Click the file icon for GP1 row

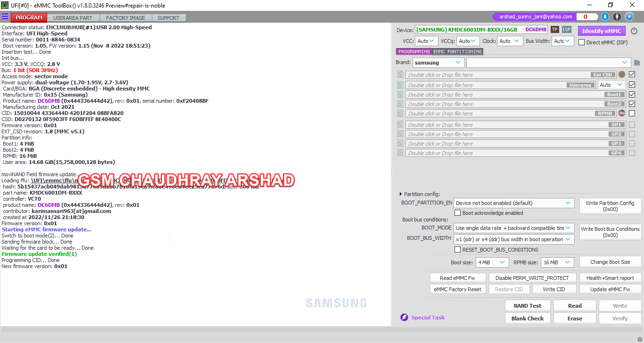[x=400, y=124]
